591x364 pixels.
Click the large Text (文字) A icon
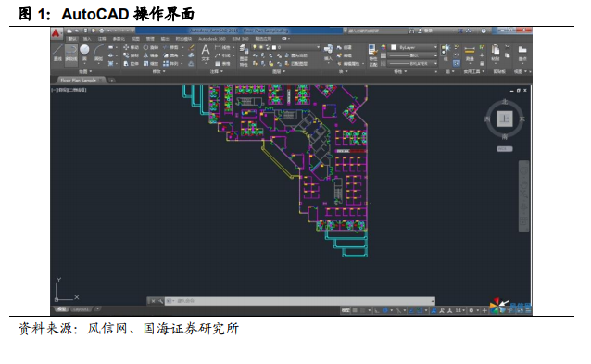point(206,53)
